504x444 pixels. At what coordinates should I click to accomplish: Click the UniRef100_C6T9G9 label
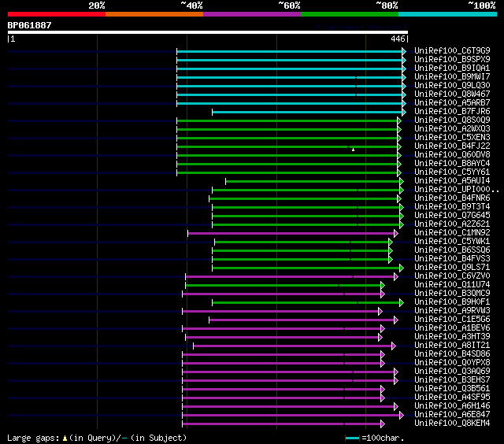click(x=452, y=50)
